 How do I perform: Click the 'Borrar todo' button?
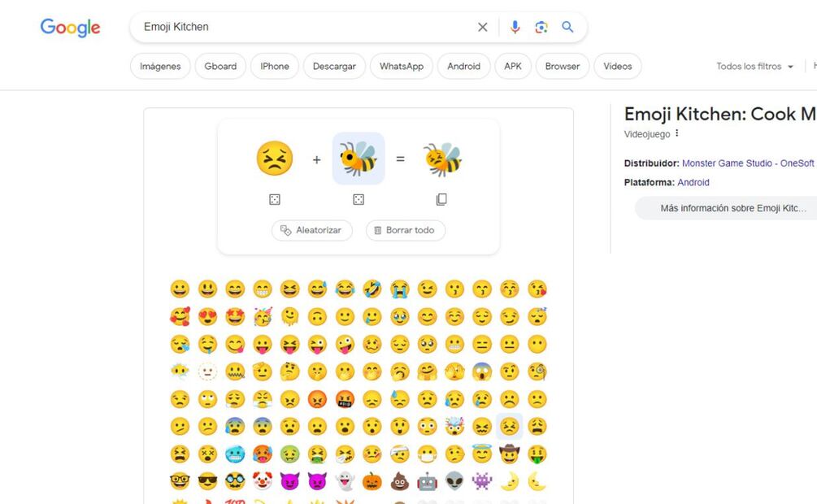(405, 230)
